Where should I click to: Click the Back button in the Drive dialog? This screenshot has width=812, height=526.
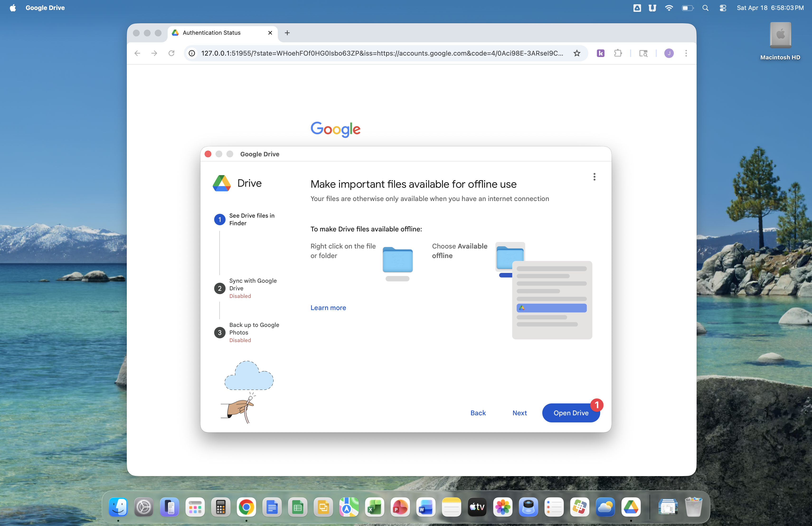tap(478, 413)
